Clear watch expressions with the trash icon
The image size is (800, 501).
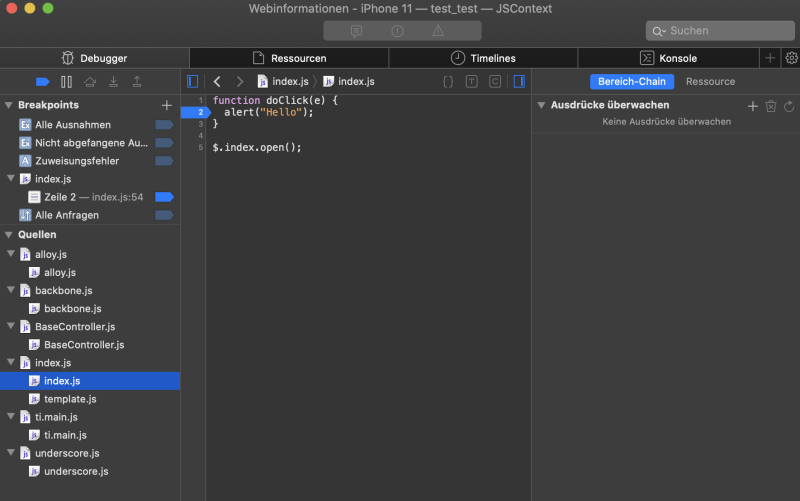coord(771,105)
